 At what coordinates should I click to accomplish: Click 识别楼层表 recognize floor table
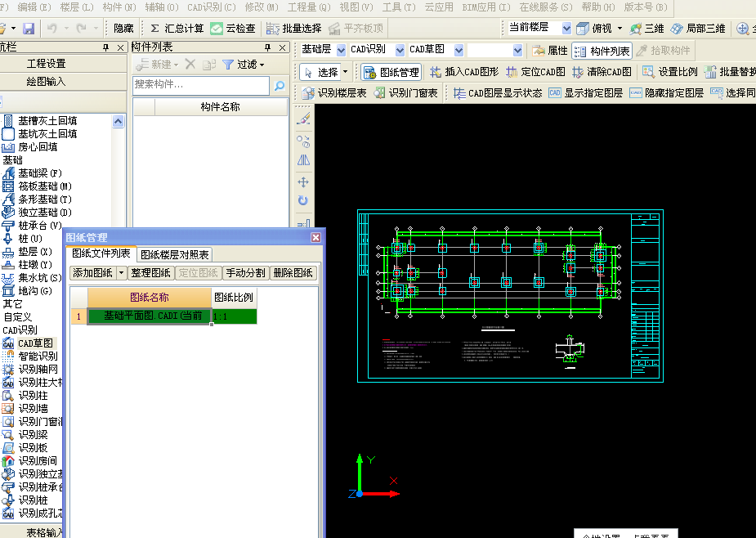coord(333,93)
